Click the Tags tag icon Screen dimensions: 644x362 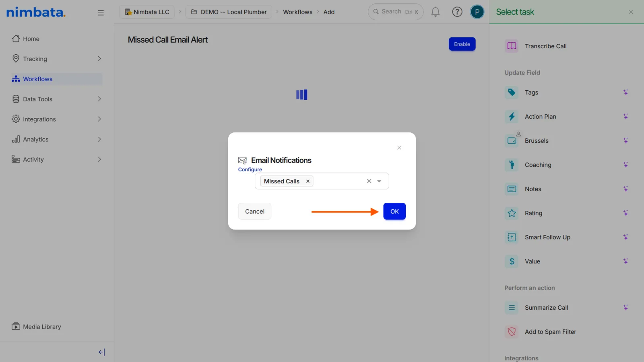(512, 92)
